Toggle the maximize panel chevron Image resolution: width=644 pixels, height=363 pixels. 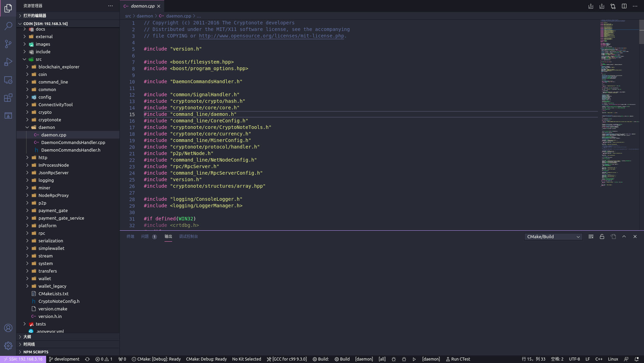pos(624,236)
